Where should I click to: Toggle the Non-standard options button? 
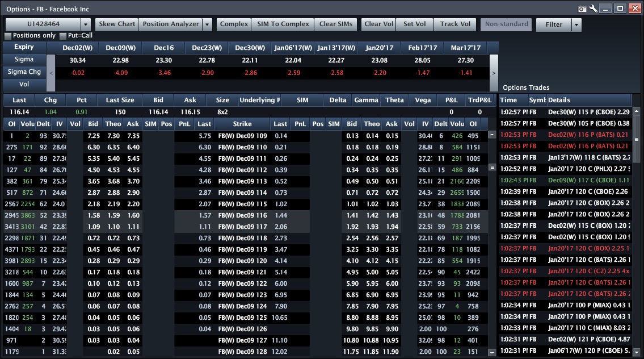tap(507, 24)
